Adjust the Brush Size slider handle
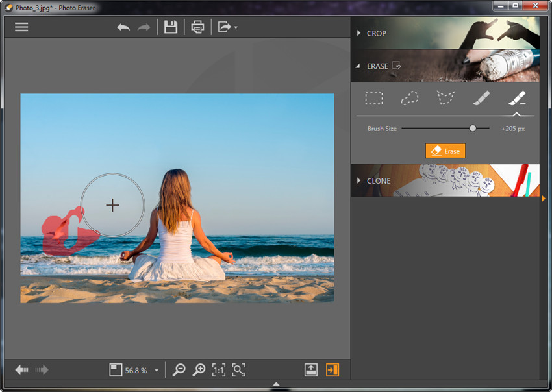 point(473,129)
